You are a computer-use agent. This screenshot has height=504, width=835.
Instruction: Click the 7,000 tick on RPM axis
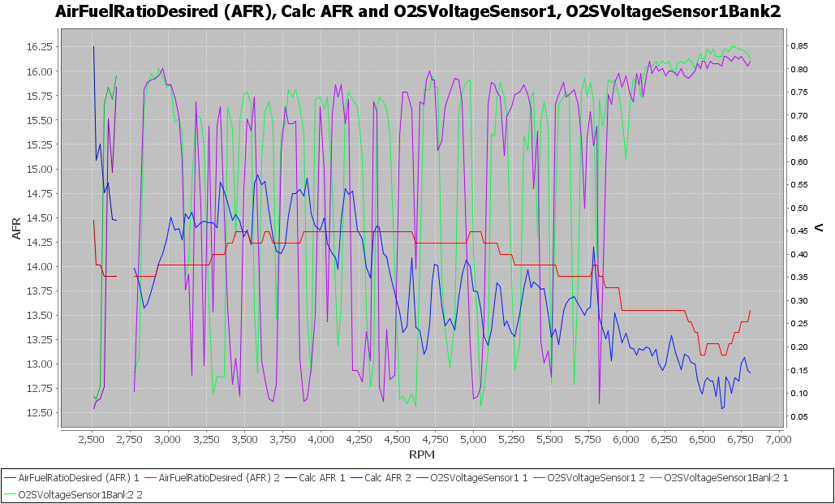(778, 439)
